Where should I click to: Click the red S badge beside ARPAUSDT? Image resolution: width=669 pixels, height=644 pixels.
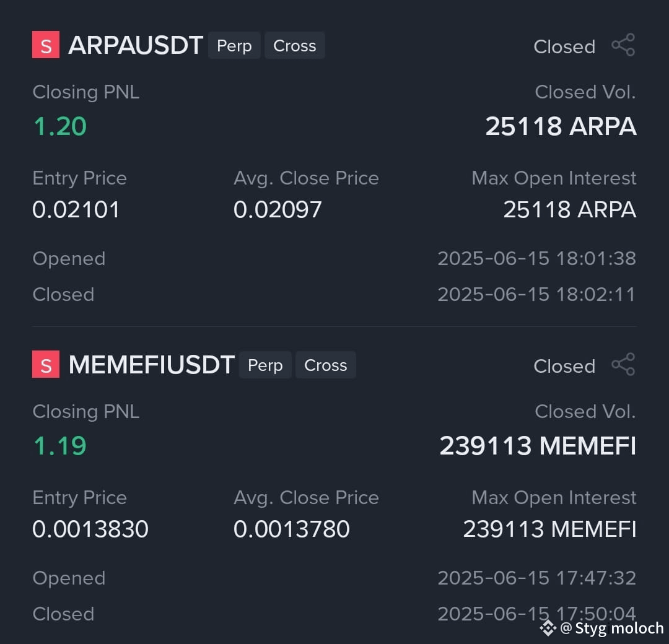click(46, 45)
